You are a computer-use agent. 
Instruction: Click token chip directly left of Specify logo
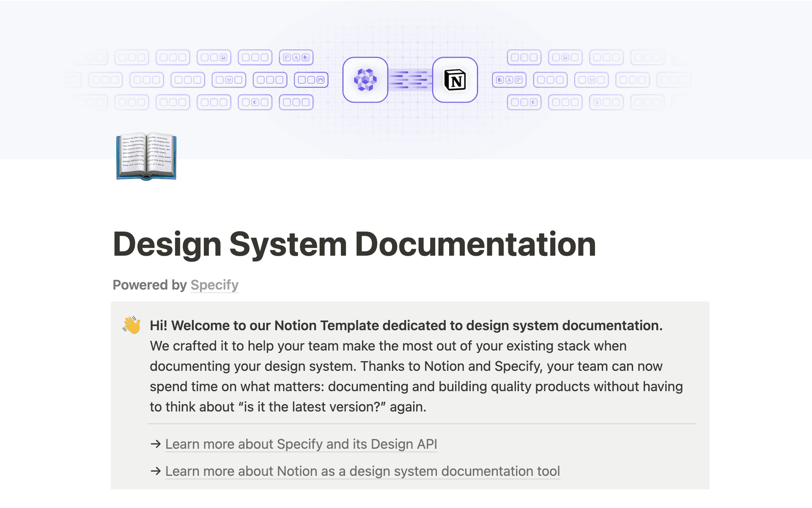click(311, 80)
